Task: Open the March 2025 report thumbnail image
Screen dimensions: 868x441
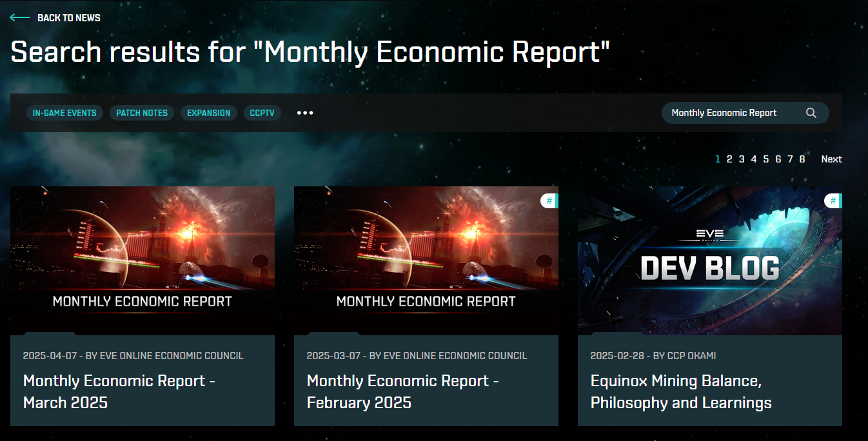Action: tap(143, 261)
